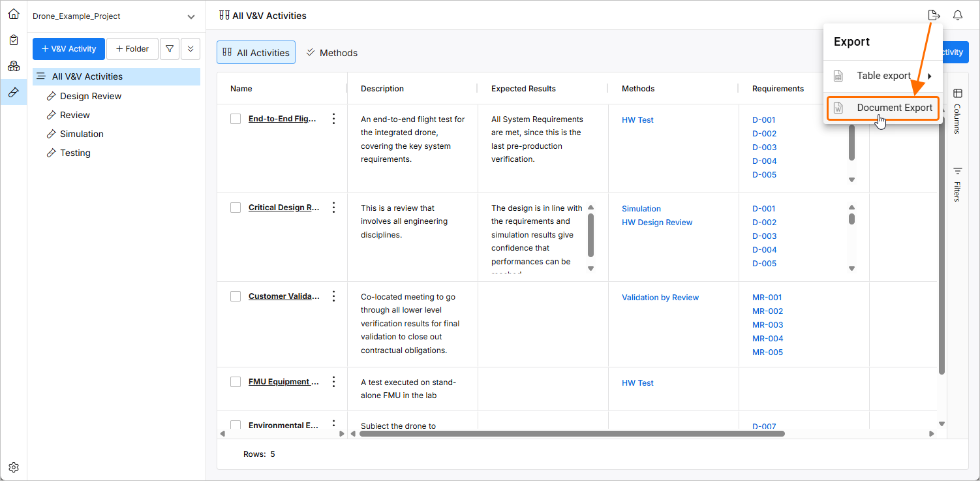980x481 pixels.
Task: Click the filter funnel icon in sidebar toolbar
Action: [170, 49]
